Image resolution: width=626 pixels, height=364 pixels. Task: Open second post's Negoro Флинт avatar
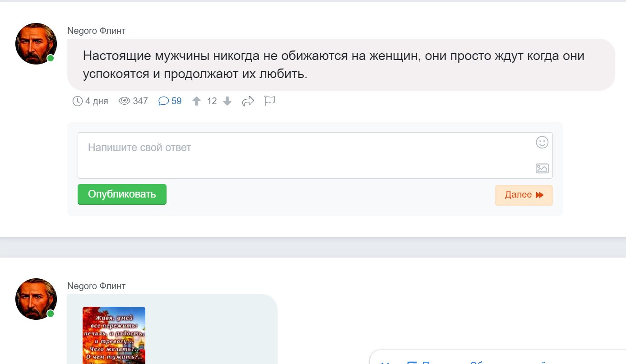[36, 299]
